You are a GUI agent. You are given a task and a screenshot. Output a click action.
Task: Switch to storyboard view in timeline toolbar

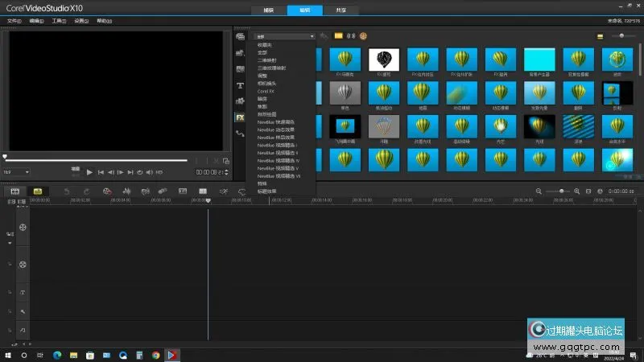(x=14, y=191)
